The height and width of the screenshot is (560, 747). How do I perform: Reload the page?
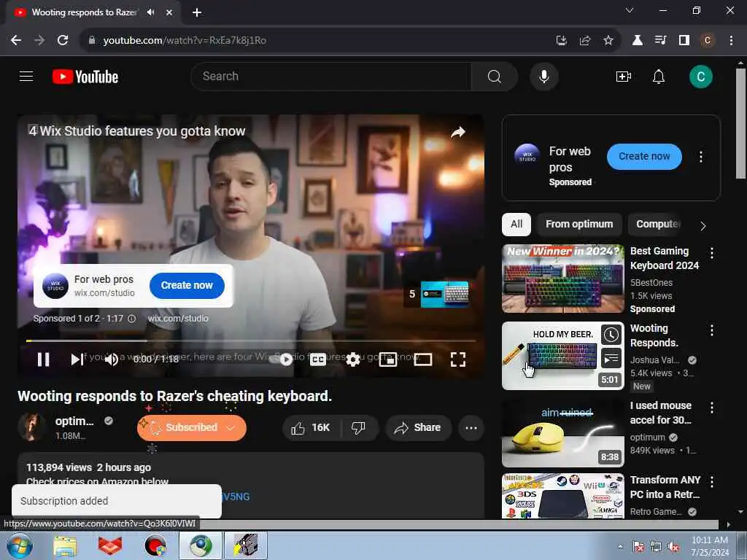tap(63, 41)
